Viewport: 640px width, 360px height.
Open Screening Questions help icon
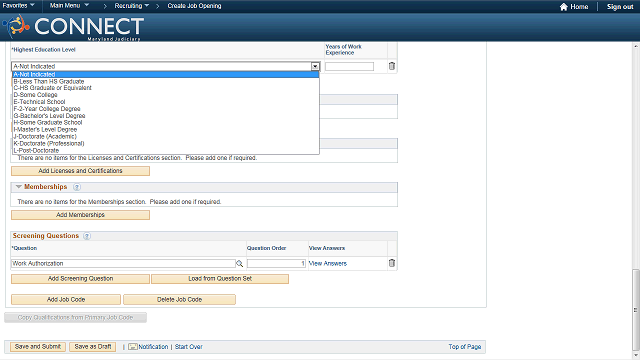click(87, 236)
